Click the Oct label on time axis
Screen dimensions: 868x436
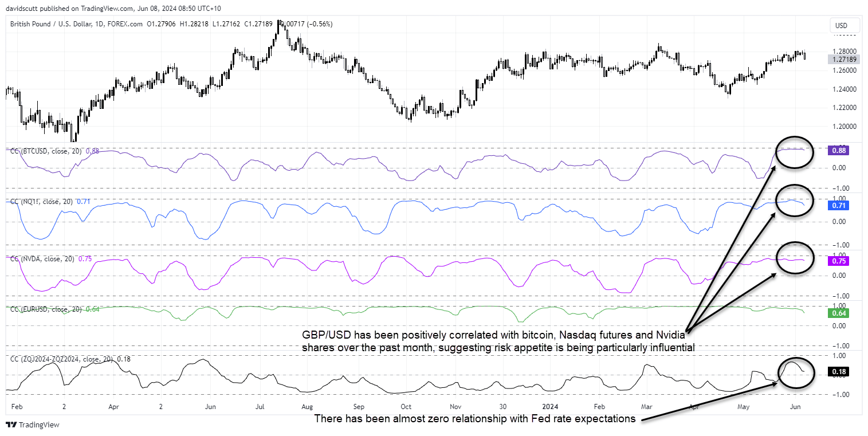pyautogui.click(x=406, y=407)
